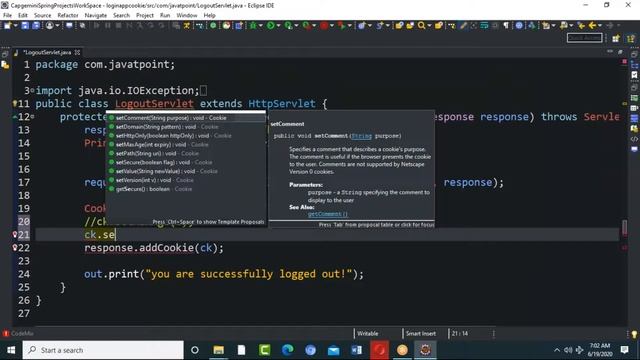This screenshot has width=640, height=360.
Task: Open the Project menu
Action: (x=144, y=15)
